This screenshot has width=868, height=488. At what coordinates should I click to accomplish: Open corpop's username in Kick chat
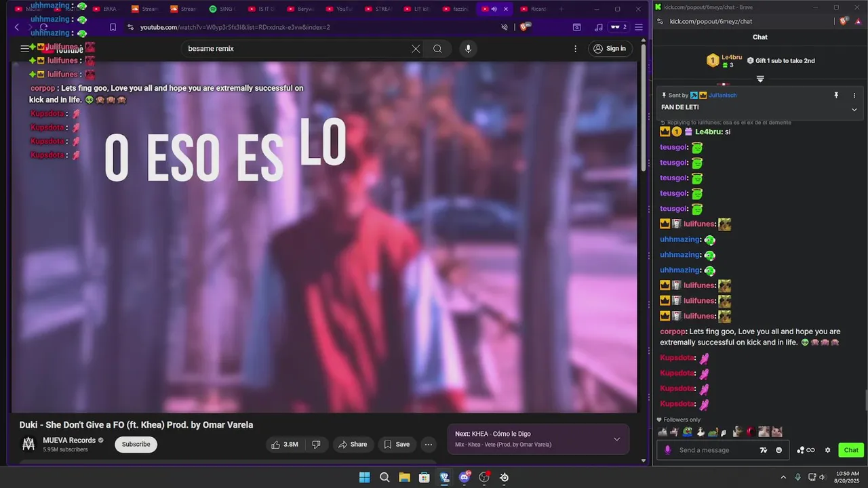pyautogui.click(x=673, y=331)
